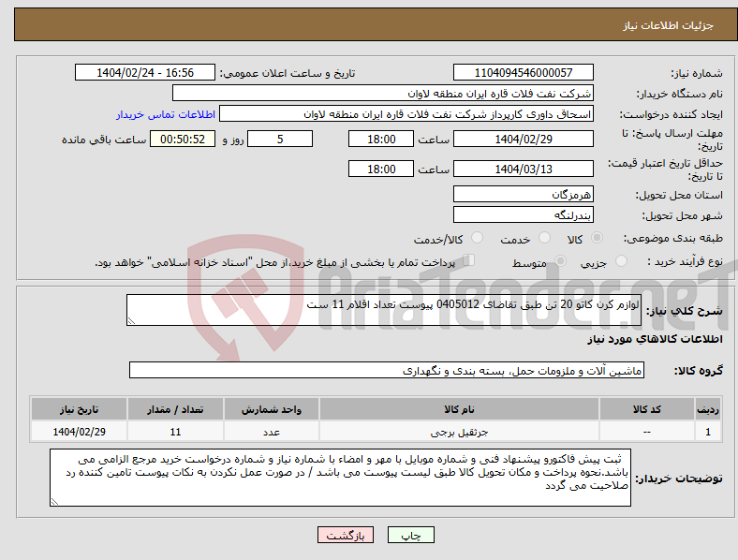
Task: Select the کالا/خدمت radio button
Action: pyautogui.click(x=478, y=238)
